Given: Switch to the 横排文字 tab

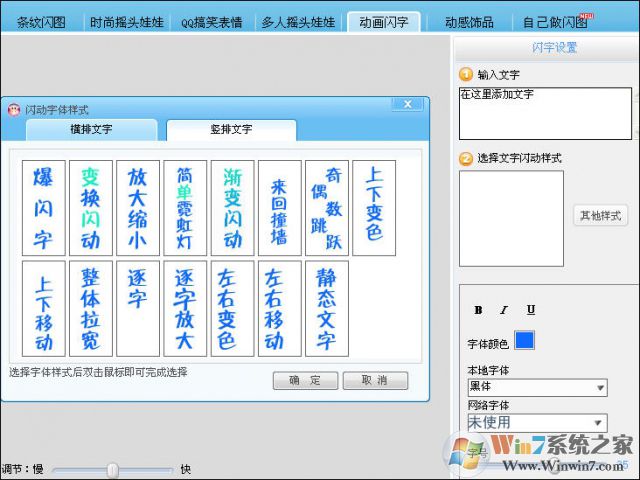Looking at the screenshot, I should tap(91, 130).
